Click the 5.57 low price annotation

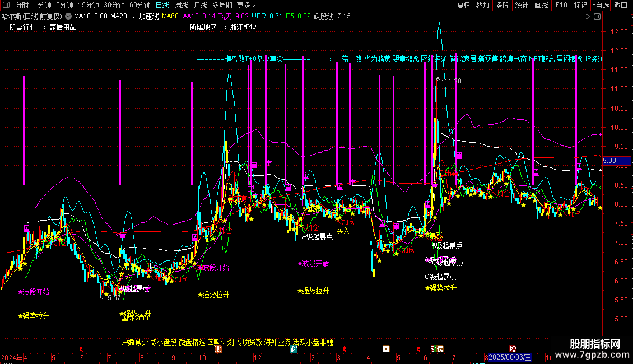[114, 298]
